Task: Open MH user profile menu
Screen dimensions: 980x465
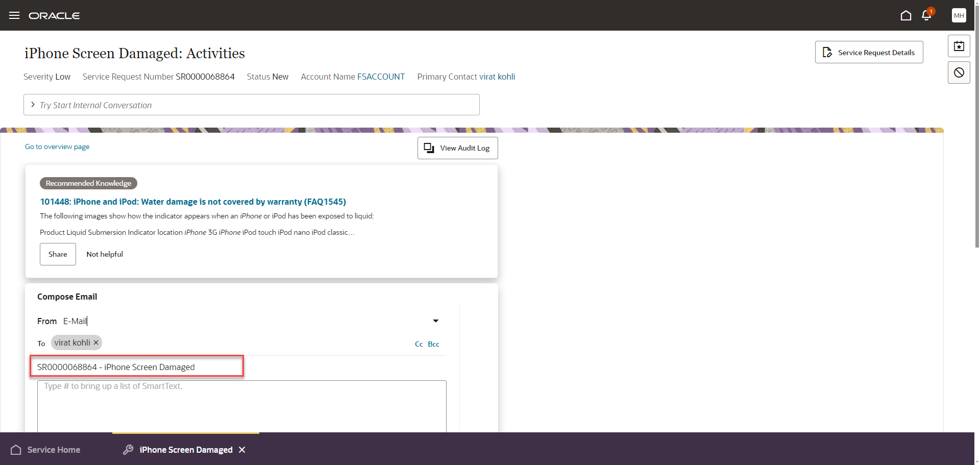Action: point(959,15)
